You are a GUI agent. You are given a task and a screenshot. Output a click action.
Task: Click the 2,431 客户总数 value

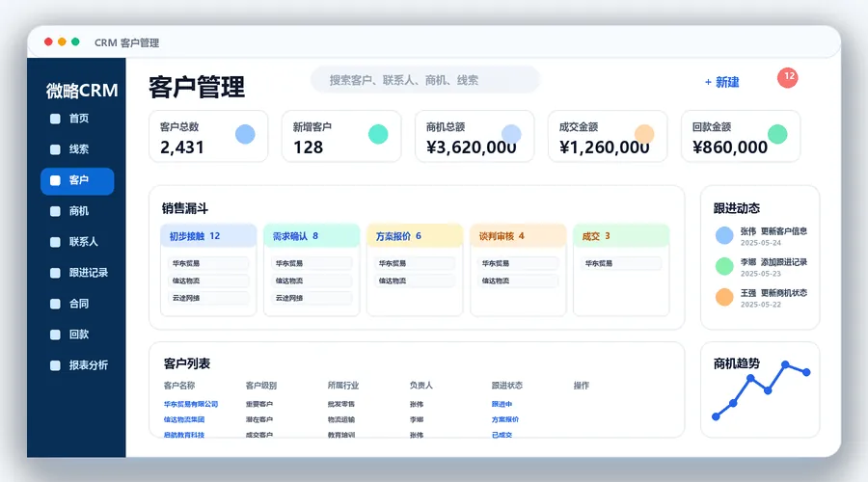(x=182, y=147)
